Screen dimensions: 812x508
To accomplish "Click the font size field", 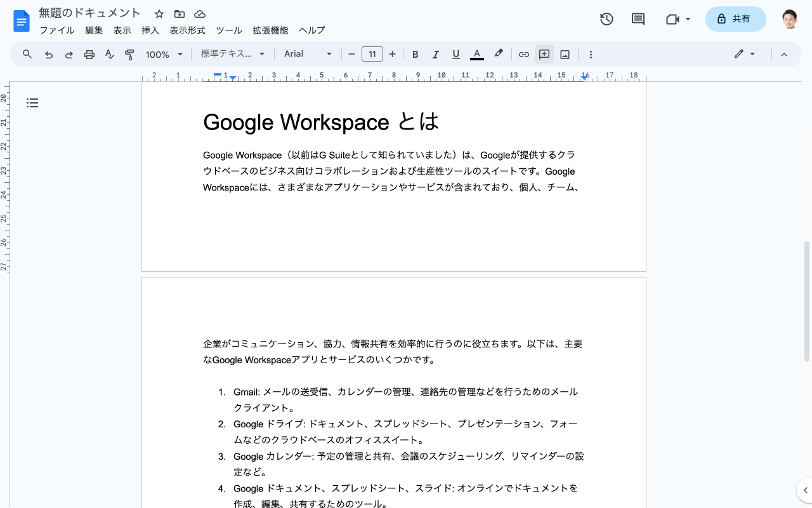I will (x=372, y=55).
